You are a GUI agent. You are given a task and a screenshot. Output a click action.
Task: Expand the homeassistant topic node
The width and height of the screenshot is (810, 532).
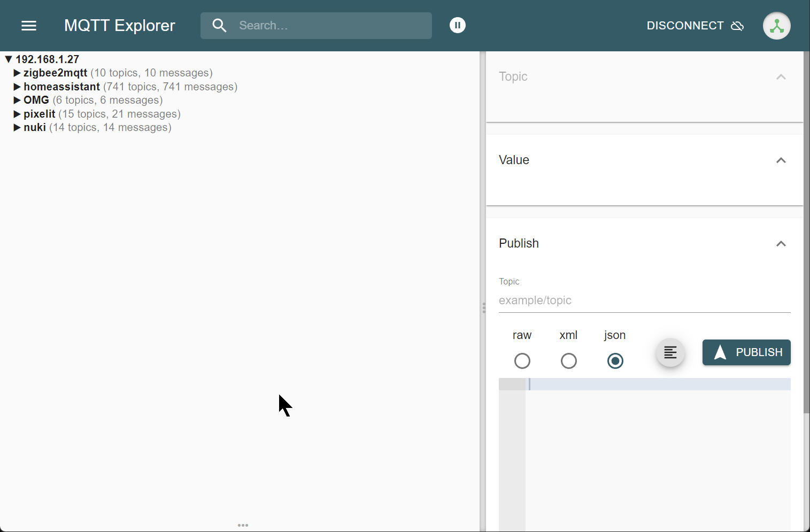17,87
